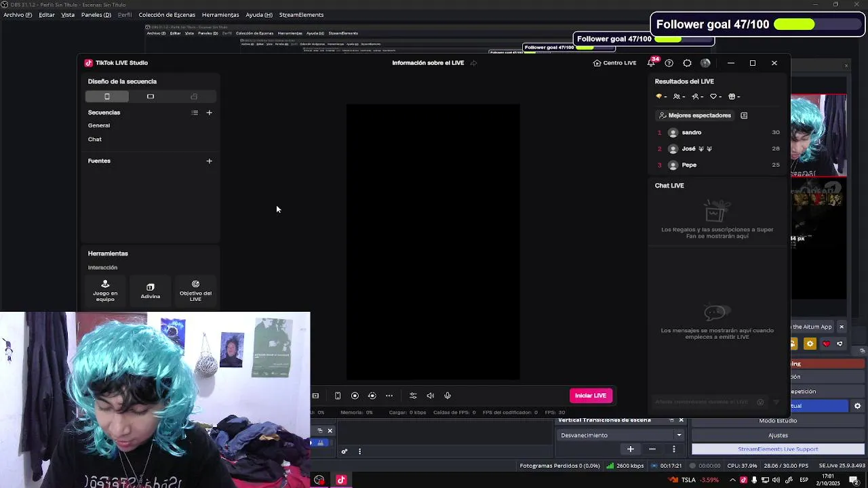The image size is (868, 488).
Task: Open Ajustes button in OBS
Action: pos(778,435)
